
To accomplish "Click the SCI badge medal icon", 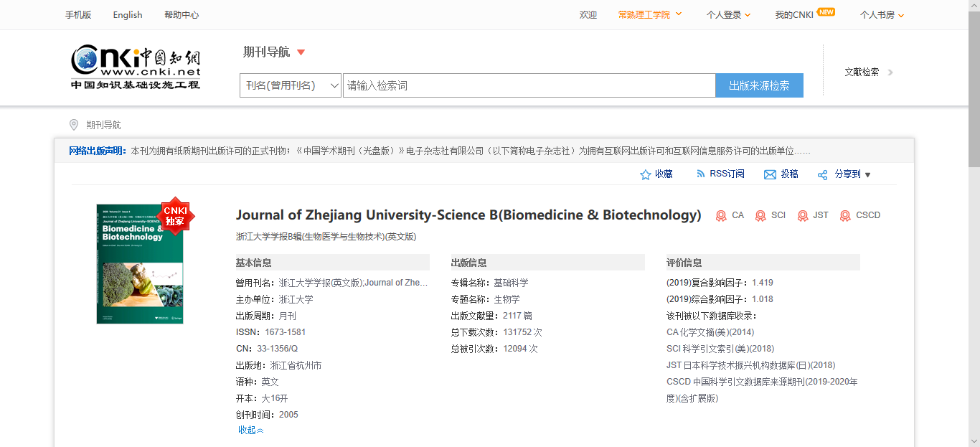I will [x=760, y=215].
